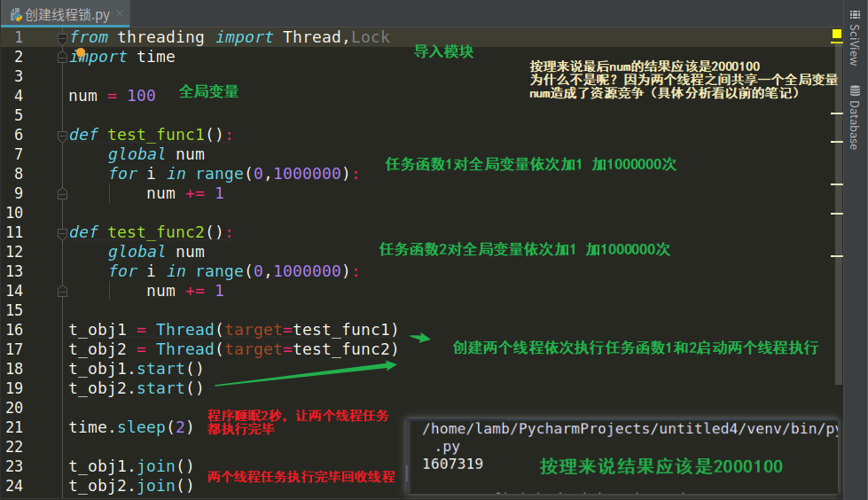Click the grid icon above SciView
The image size is (868, 500).
point(856,14)
